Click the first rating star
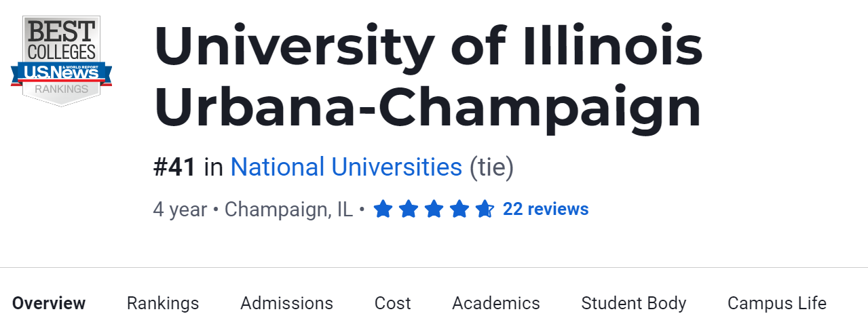Viewport: 868px width, 316px height. (383, 209)
